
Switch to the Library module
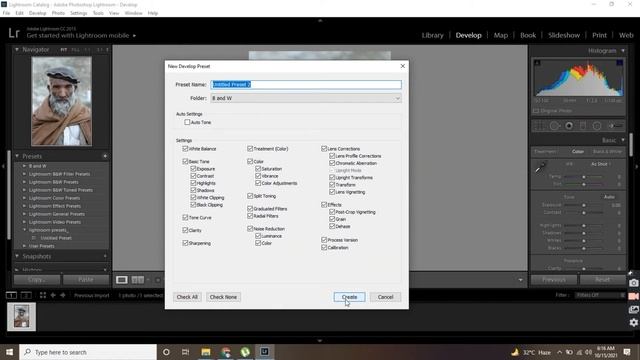(x=432, y=35)
